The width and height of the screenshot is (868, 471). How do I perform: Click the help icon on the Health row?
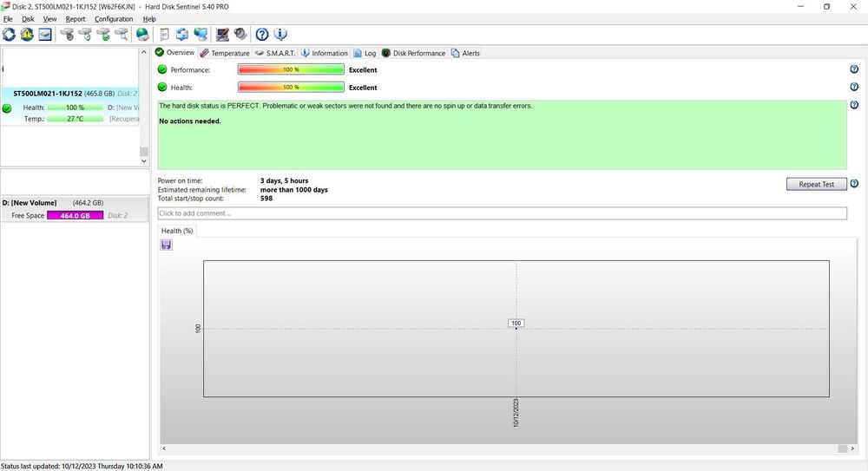854,87
